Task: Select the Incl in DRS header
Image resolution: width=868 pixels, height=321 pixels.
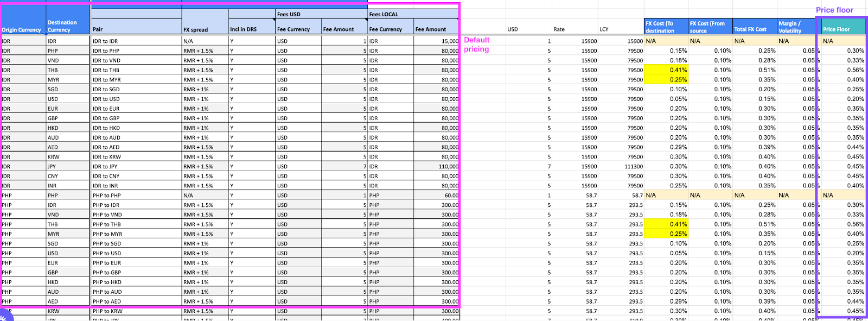Action: [252, 27]
